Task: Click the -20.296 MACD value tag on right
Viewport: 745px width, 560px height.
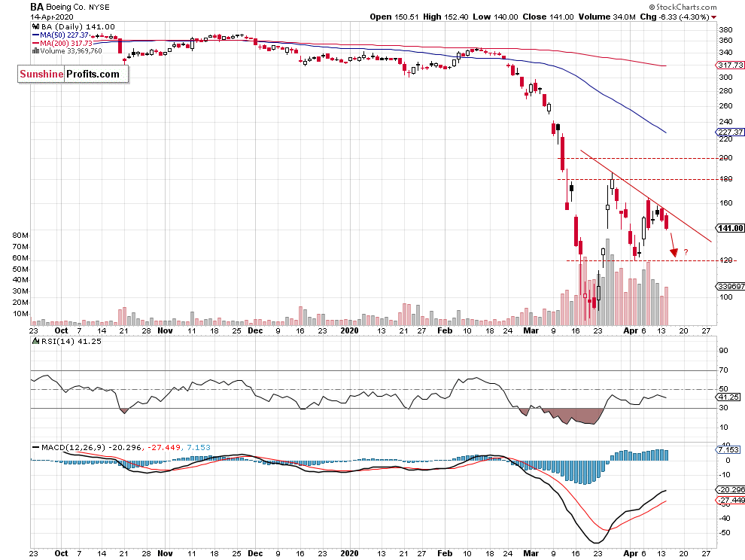Action: coord(731,490)
